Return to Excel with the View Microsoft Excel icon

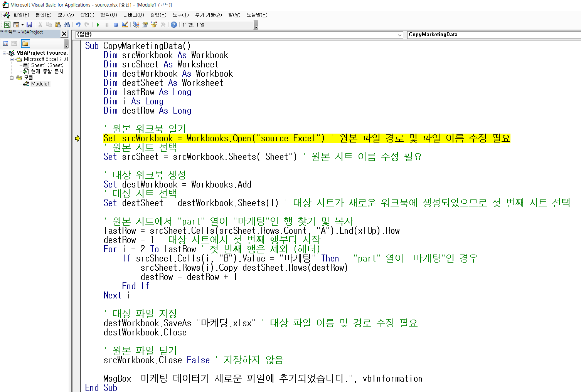point(7,25)
